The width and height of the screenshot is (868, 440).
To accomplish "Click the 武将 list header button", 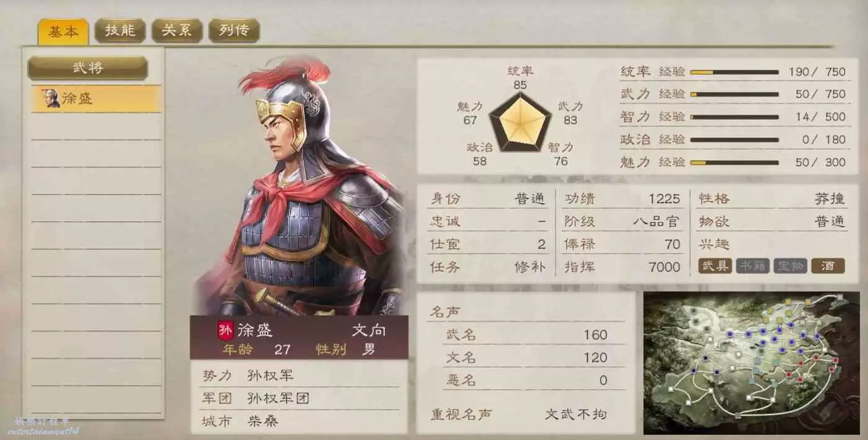I will (x=87, y=68).
